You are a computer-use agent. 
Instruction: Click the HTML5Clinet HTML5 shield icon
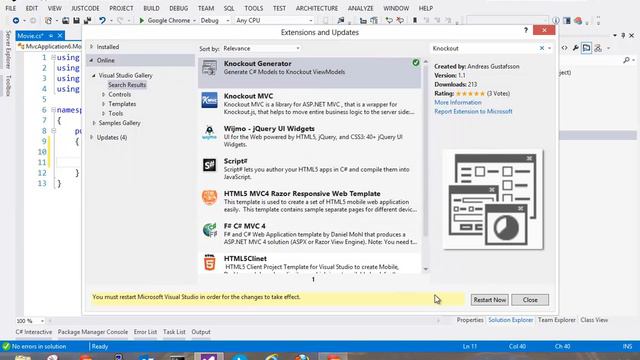click(209, 262)
